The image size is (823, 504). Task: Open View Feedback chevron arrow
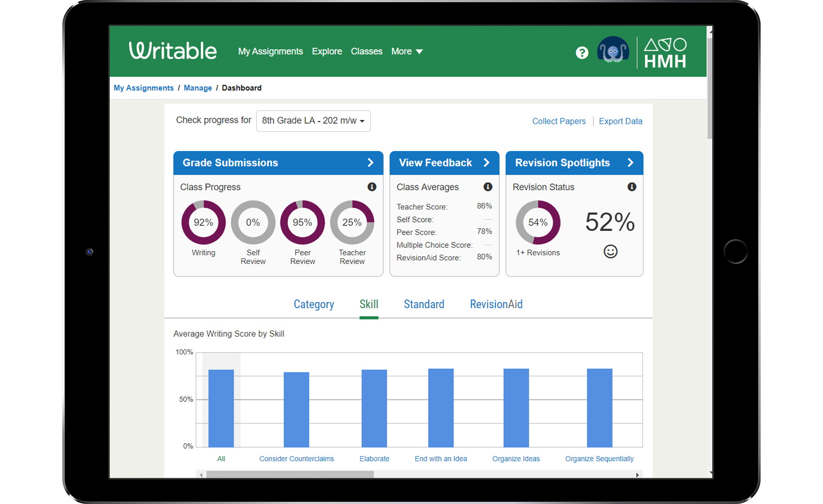pyautogui.click(x=487, y=163)
